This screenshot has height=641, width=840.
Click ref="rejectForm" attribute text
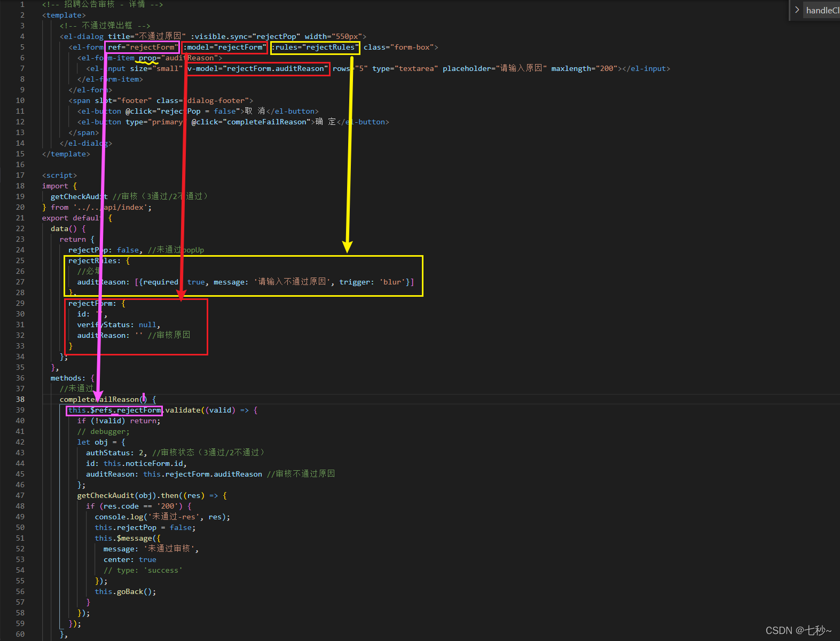pyautogui.click(x=143, y=47)
